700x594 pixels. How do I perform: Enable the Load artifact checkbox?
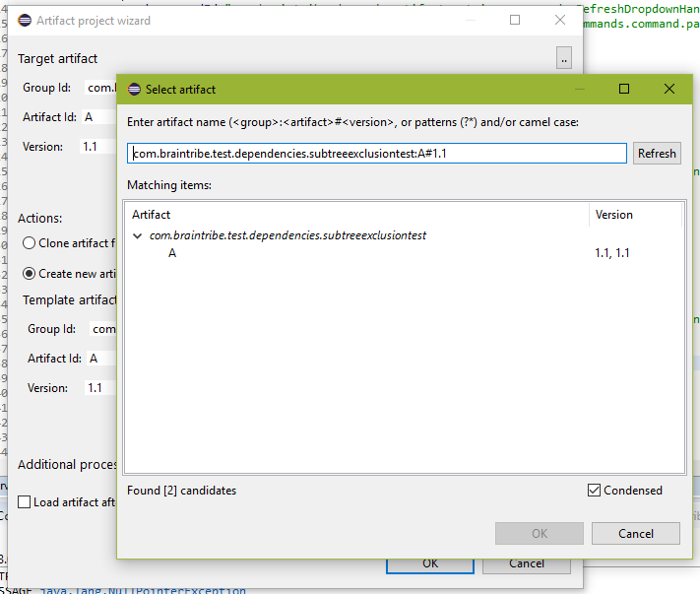click(25, 502)
